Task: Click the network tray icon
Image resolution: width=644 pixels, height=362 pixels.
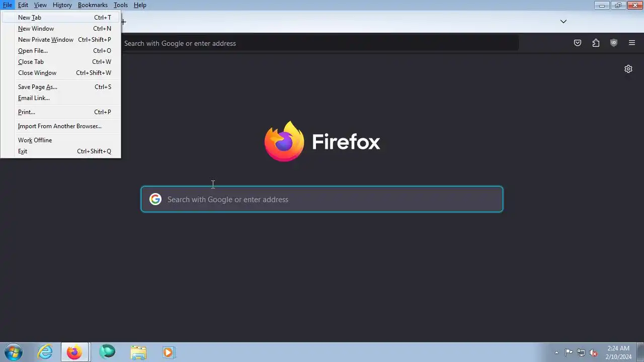Action: [581, 352]
